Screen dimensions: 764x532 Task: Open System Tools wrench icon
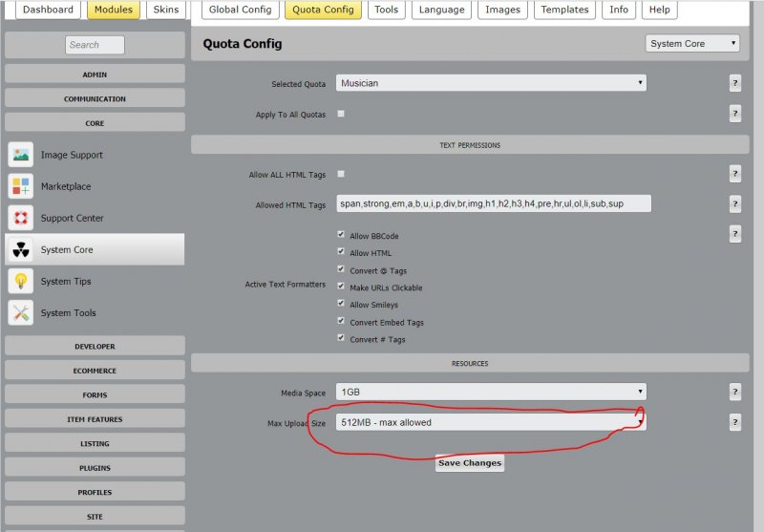[21, 312]
